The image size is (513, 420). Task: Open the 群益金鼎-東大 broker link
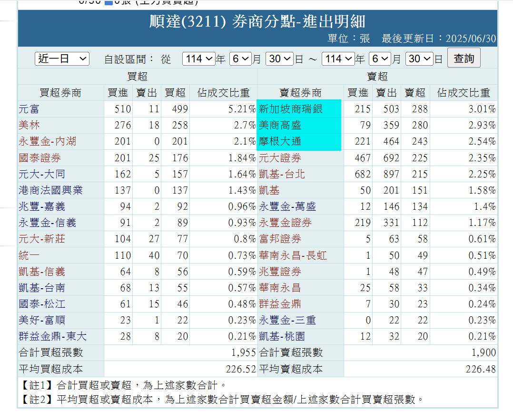tap(52, 336)
